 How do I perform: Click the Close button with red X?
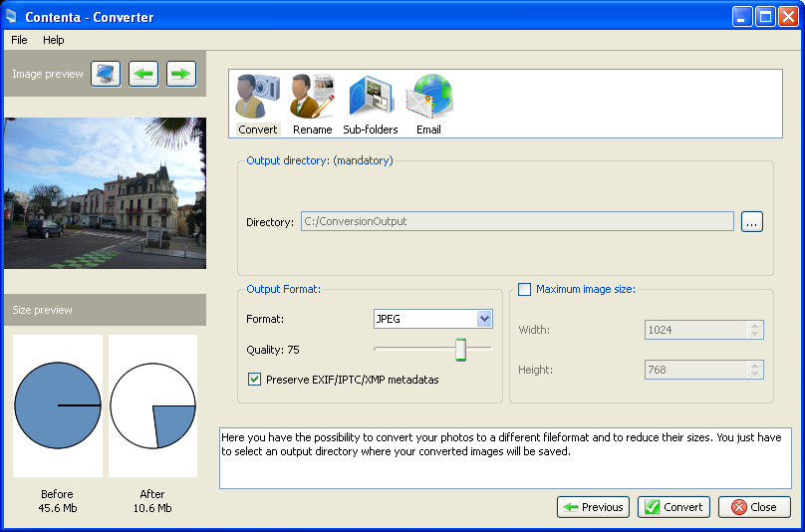(x=754, y=507)
